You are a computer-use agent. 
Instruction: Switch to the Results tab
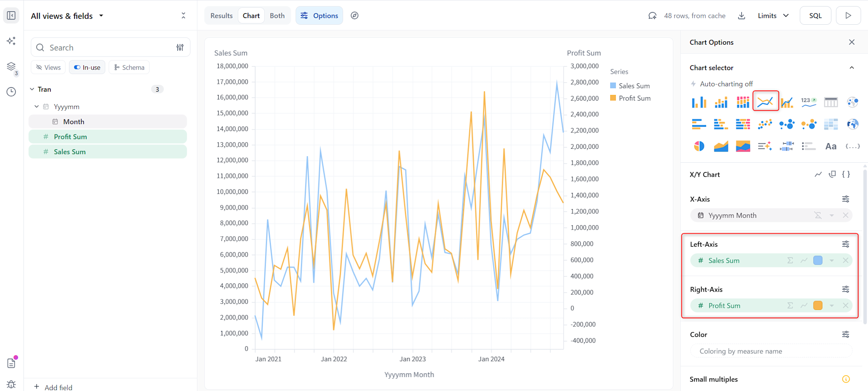(x=221, y=16)
